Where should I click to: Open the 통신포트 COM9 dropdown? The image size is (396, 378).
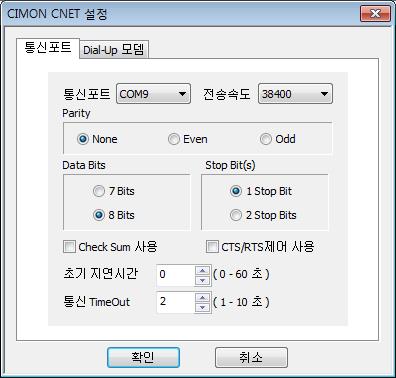(153, 94)
